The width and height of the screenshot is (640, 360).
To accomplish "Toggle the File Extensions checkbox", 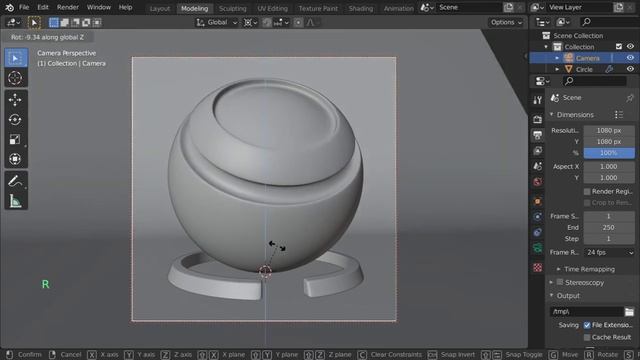I will (x=587, y=325).
